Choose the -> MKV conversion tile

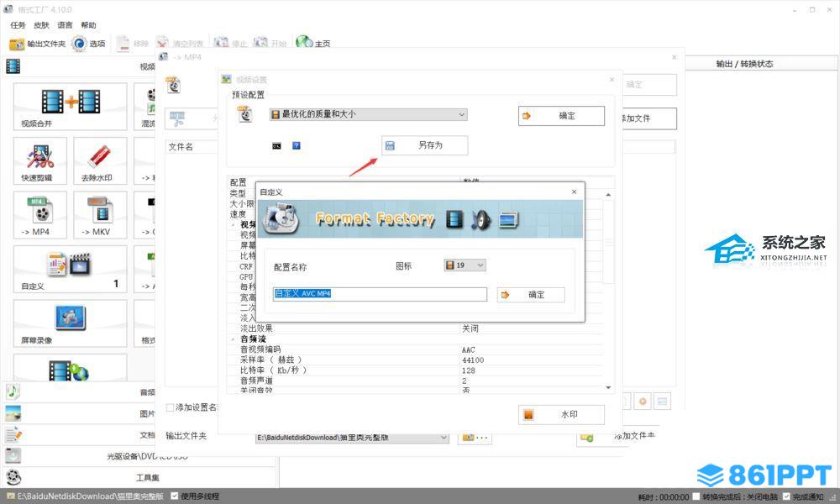click(x=100, y=215)
